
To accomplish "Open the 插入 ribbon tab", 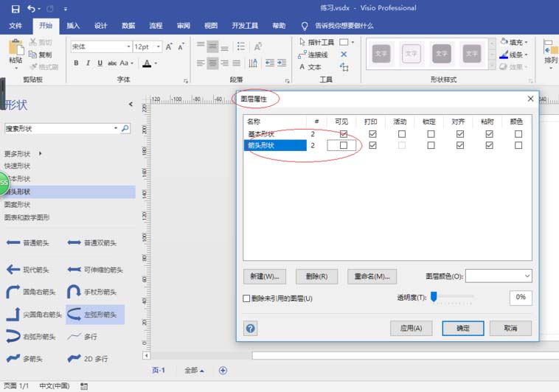I will tap(73, 26).
